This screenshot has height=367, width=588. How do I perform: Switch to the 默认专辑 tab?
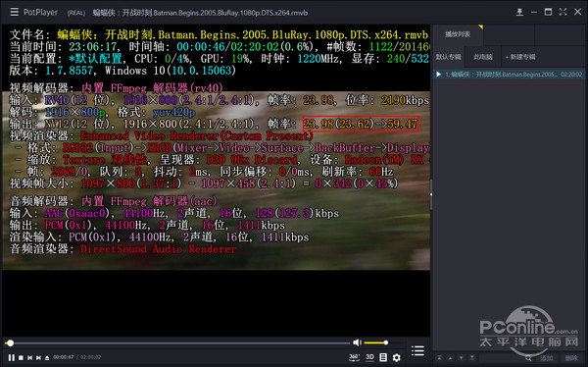[x=449, y=57]
